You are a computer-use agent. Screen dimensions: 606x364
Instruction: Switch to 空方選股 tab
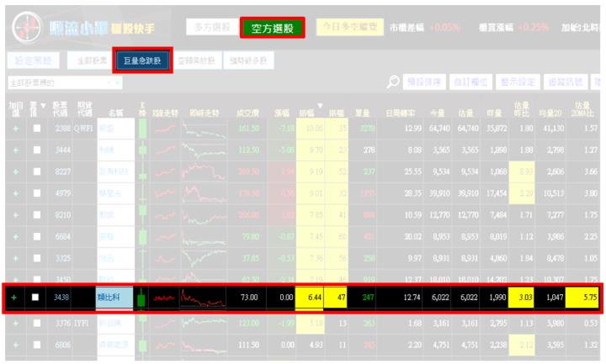coord(273,28)
